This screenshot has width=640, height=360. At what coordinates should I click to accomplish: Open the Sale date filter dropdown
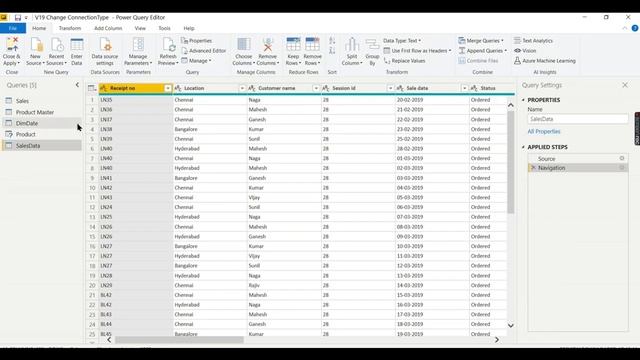coord(464,88)
